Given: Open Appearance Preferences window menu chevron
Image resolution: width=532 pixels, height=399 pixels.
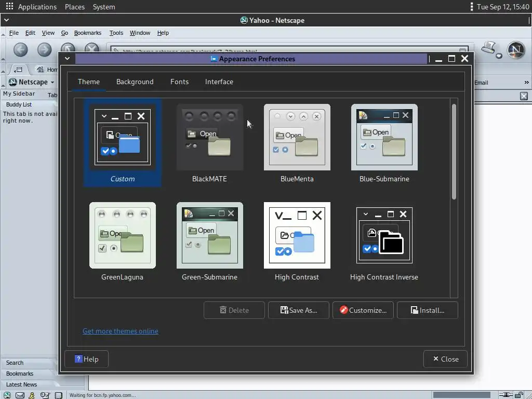Looking at the screenshot, I should [x=67, y=58].
